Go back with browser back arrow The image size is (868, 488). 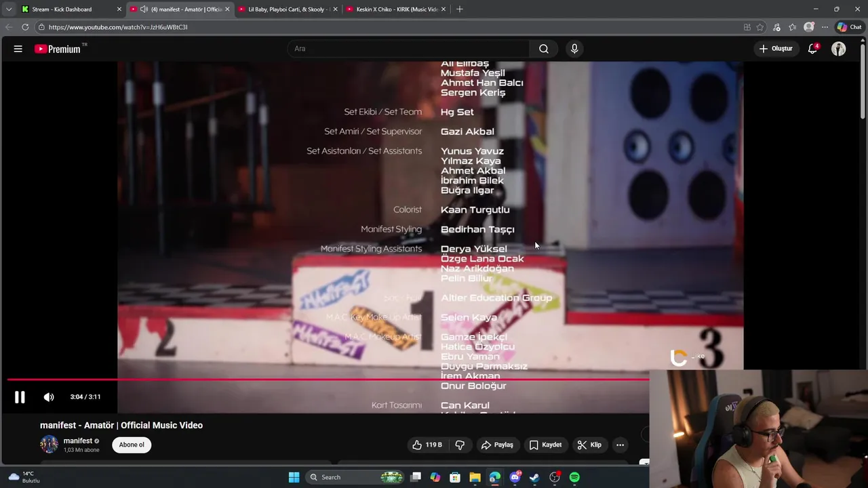click(9, 27)
